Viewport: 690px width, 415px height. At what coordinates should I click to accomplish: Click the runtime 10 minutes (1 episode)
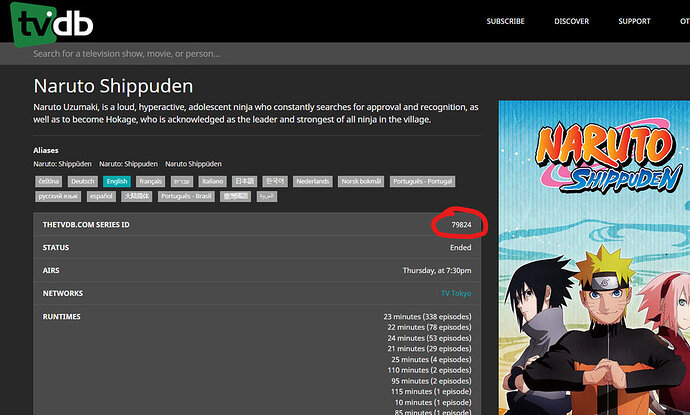pyautogui.click(x=433, y=402)
